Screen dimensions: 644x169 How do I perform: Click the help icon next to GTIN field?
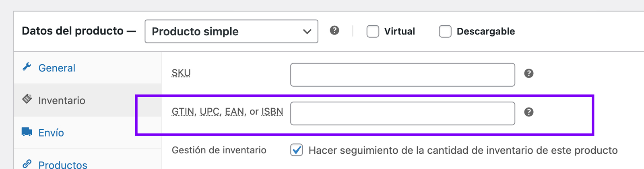[529, 112]
